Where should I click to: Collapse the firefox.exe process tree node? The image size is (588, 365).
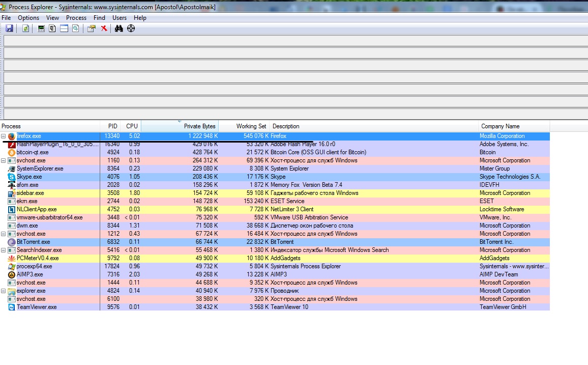[4, 136]
